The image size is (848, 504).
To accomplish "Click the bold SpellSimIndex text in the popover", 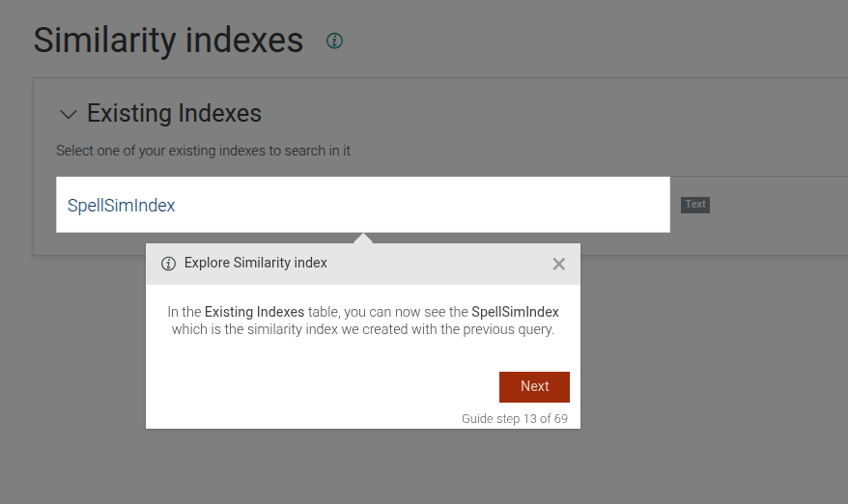I will [x=515, y=312].
